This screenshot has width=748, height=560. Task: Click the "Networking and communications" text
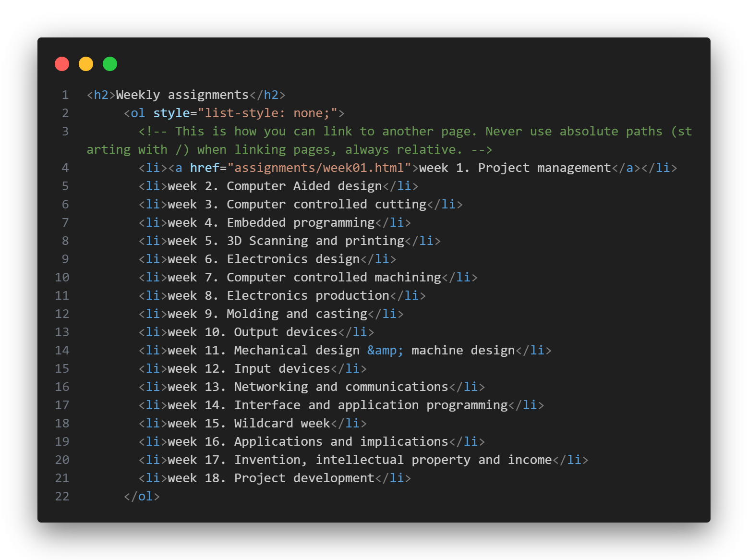(x=341, y=387)
